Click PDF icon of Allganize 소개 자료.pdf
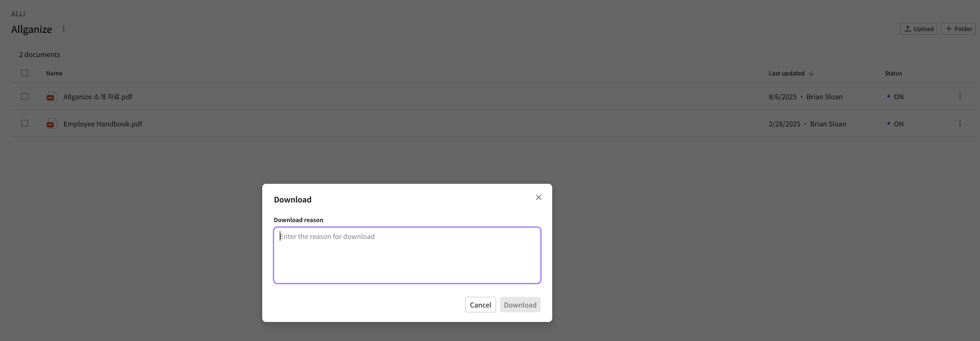Screen dimensions: 980x341 (51, 97)
